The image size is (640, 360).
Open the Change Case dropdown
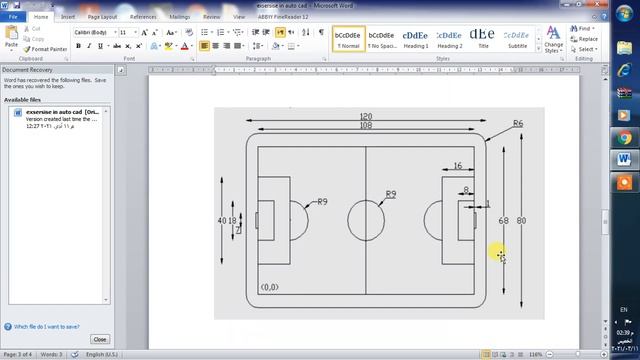tap(171, 33)
